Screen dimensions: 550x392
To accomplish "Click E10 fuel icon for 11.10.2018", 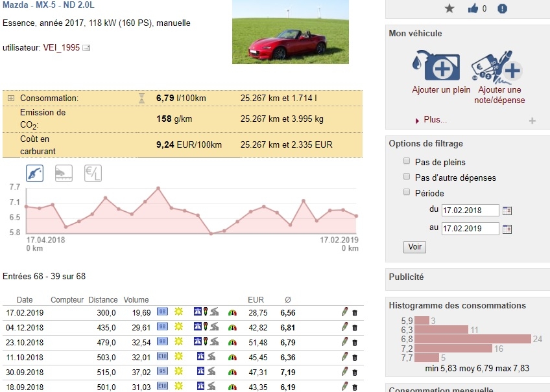I will pos(162,356).
